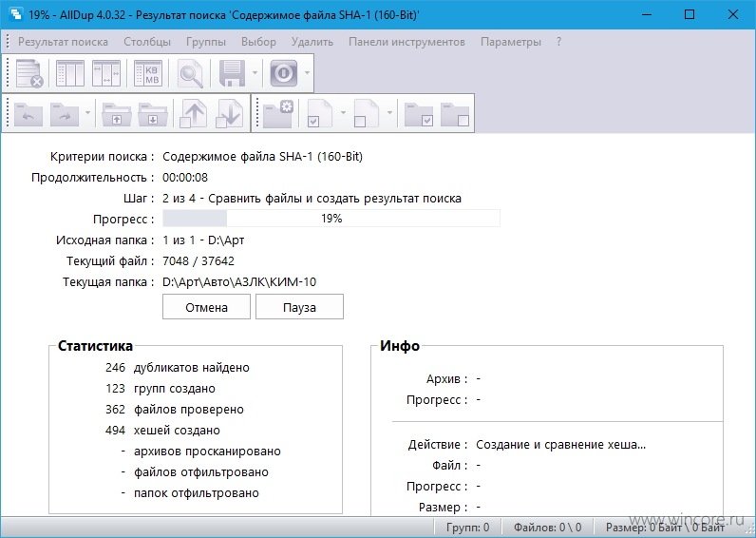Click current file count 7048 / 37642
Image resolution: width=756 pixels, height=538 pixels.
tap(198, 261)
